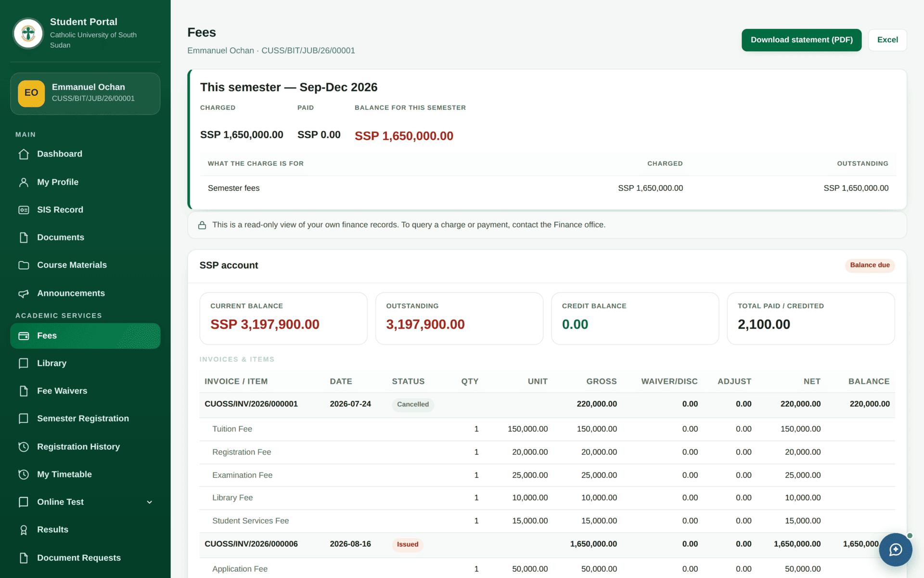This screenshot has width=924, height=578.
Task: Click the Semester fees charge row
Action: coord(548,188)
